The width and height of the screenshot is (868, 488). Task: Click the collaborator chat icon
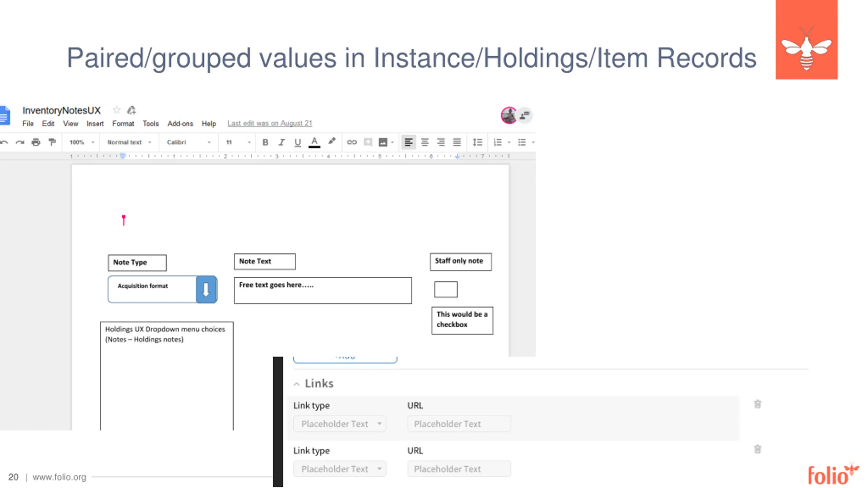point(525,116)
